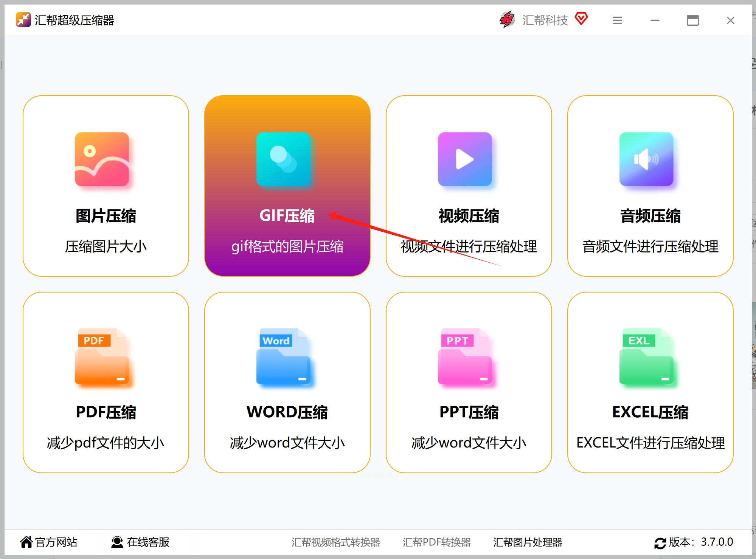Open 汇帮图片处理器 link
The image size is (756, 559).
point(527,542)
